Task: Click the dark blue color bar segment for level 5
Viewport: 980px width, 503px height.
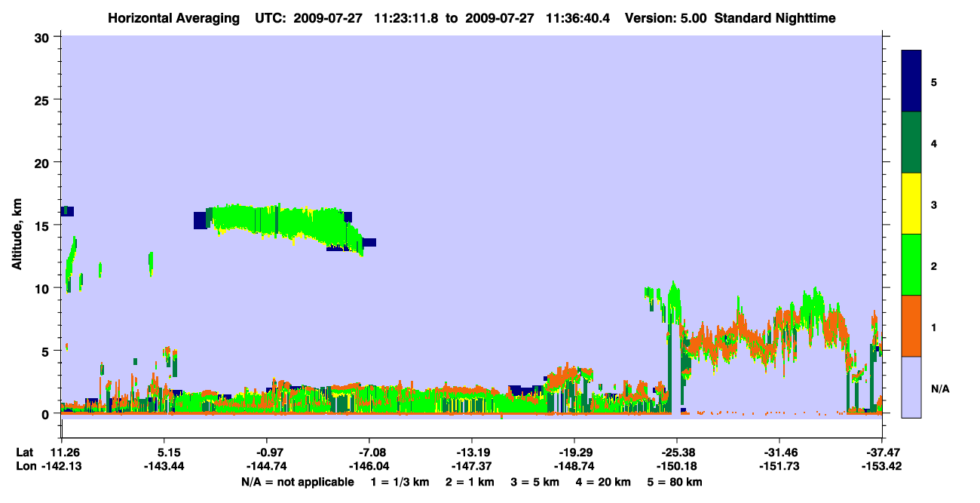Action: pyautogui.click(x=911, y=81)
